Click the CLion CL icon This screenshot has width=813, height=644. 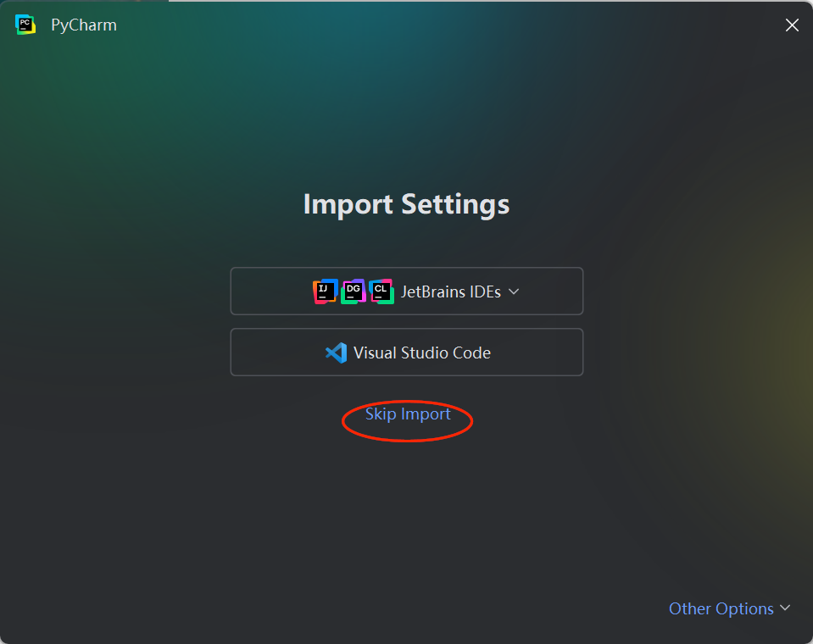381,291
